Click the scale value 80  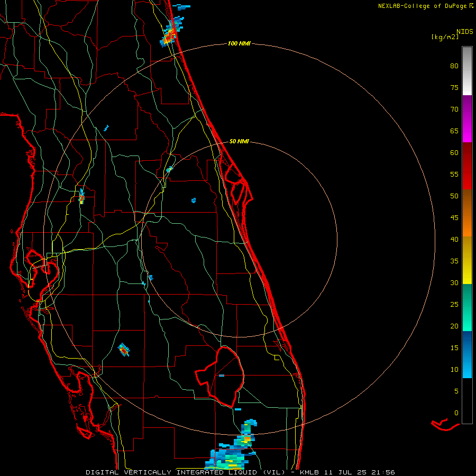[x=454, y=66]
